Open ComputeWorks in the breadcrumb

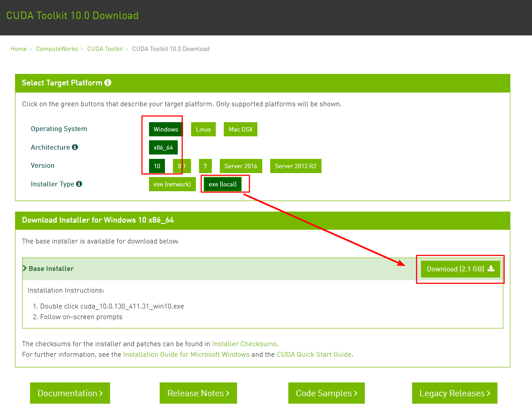coord(57,49)
